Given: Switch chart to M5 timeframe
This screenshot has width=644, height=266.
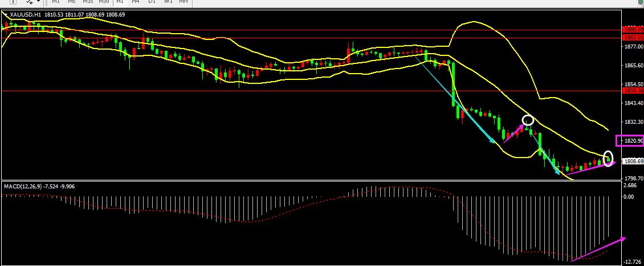Looking at the screenshot, I should pos(71,2).
